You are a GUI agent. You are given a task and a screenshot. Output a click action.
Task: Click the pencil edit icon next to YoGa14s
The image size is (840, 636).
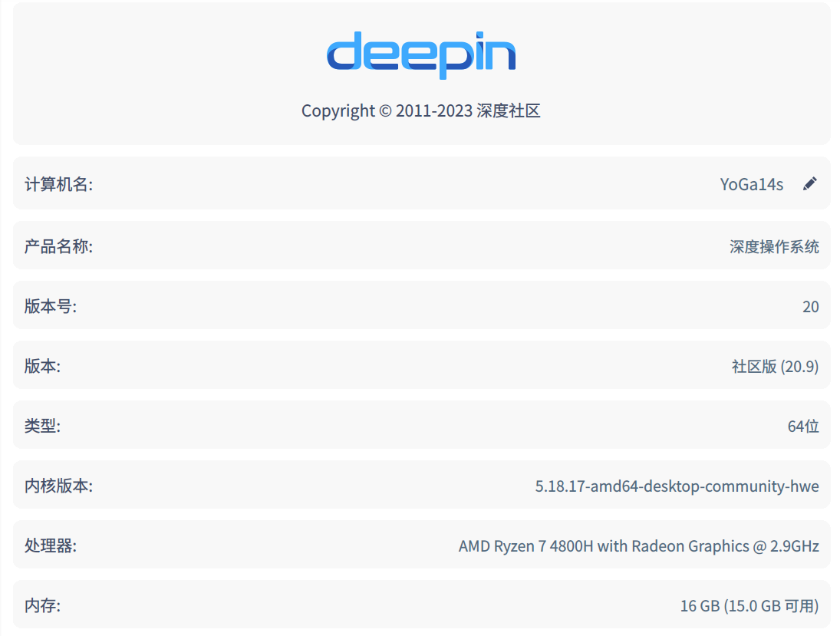coord(810,184)
